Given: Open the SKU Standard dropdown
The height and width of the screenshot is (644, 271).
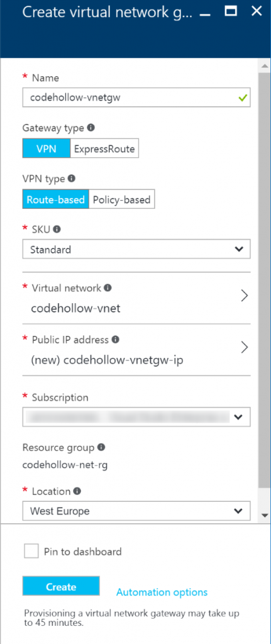Looking at the screenshot, I should coord(136,249).
